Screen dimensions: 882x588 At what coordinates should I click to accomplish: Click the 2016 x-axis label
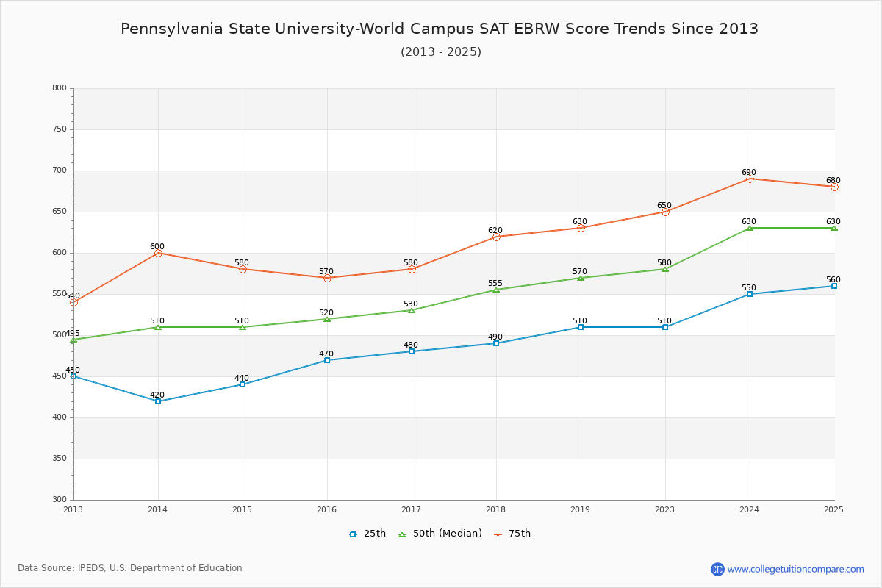click(x=327, y=509)
